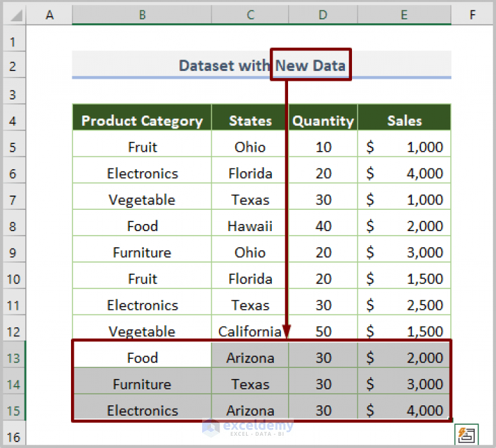Image resolution: width=496 pixels, height=448 pixels.
Task: Select the 'Ohio' cell in row 5
Action: 250,143
